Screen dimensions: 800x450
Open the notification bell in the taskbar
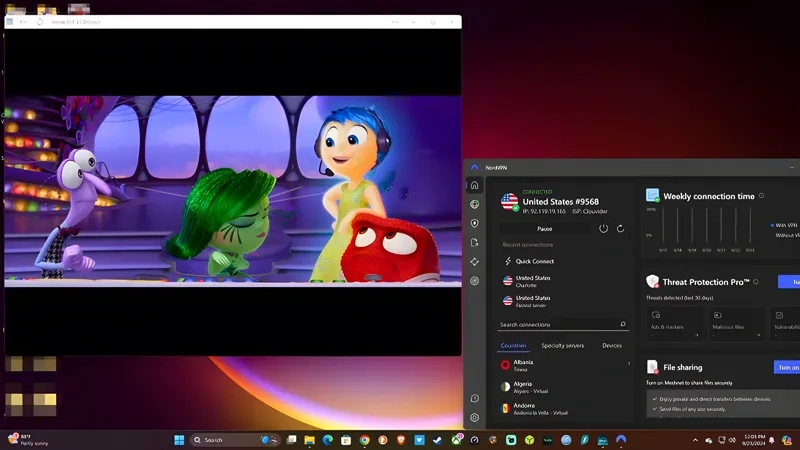(772, 440)
